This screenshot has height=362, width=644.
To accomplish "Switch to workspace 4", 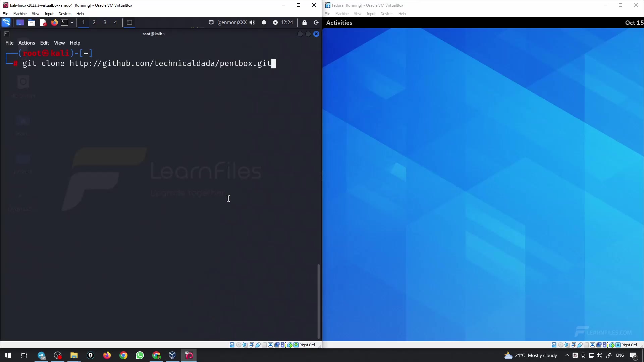I will [115, 22].
